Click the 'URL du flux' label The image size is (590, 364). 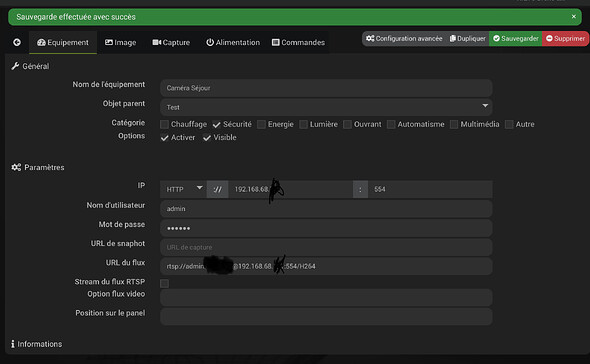(x=125, y=262)
